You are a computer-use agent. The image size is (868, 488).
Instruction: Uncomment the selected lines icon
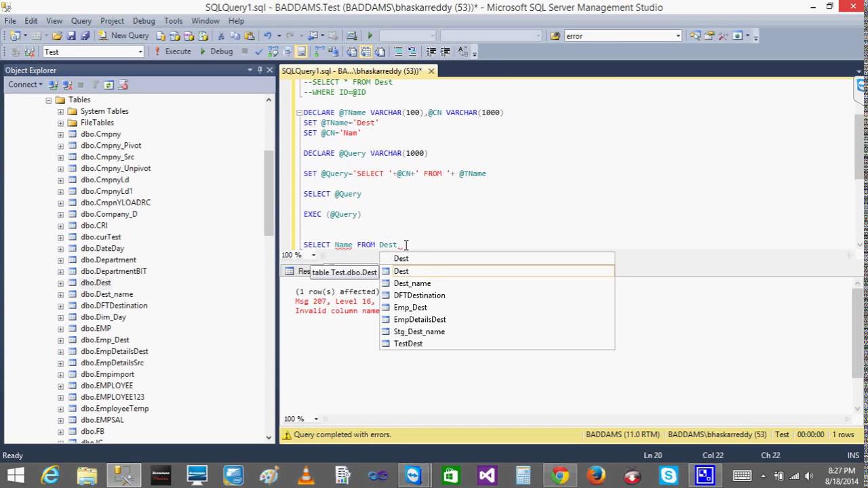(x=412, y=52)
